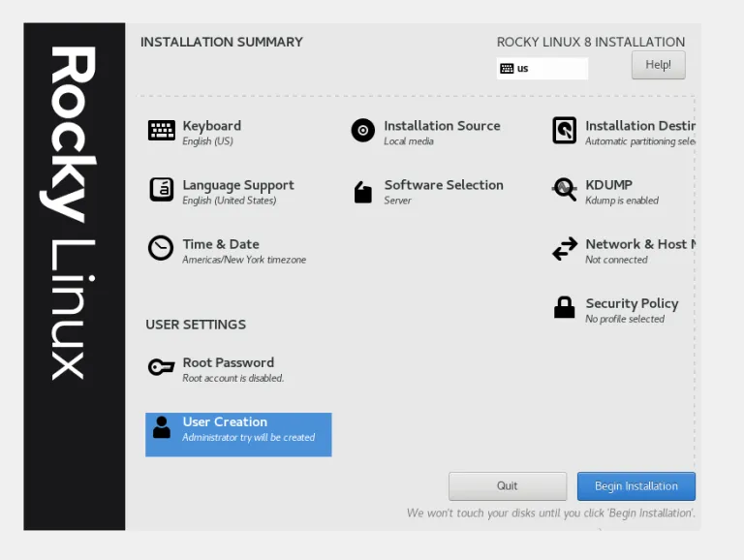The height and width of the screenshot is (560, 744).
Task: Open Time & Date label
Action: coord(221,244)
